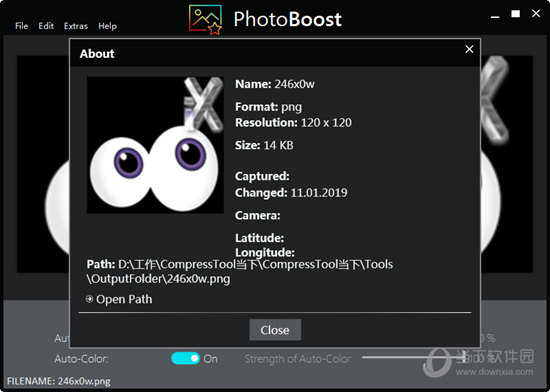The height and width of the screenshot is (392, 550).
Task: Click the Open Path arrow icon
Action: point(89,299)
